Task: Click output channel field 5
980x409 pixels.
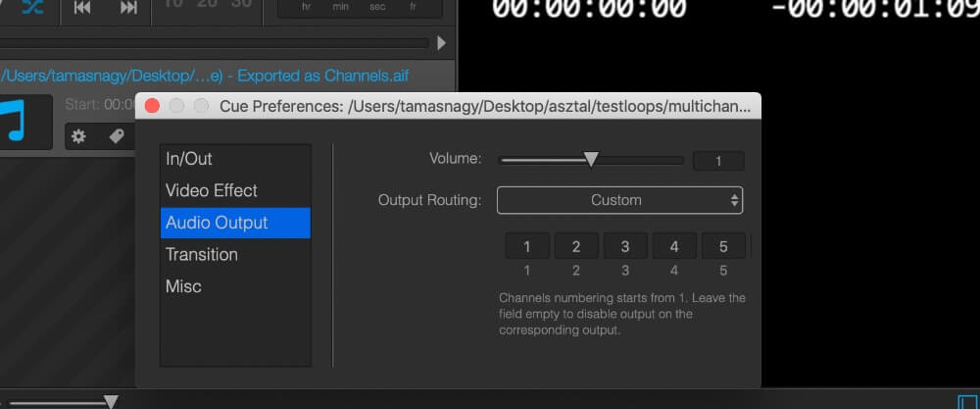Action: 724,246
